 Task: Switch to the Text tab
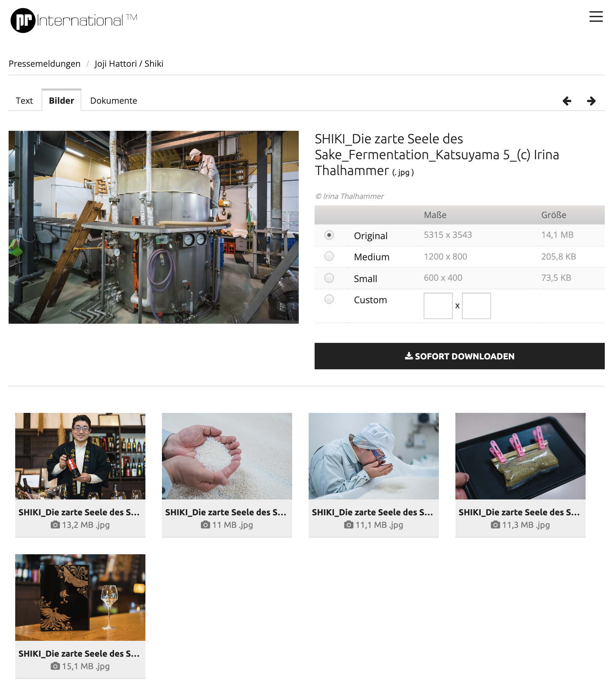tap(24, 101)
